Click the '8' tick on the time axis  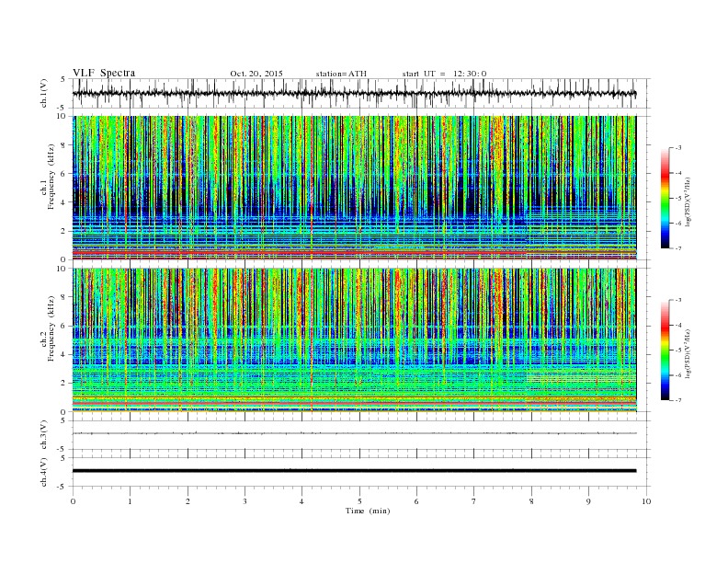531,501
